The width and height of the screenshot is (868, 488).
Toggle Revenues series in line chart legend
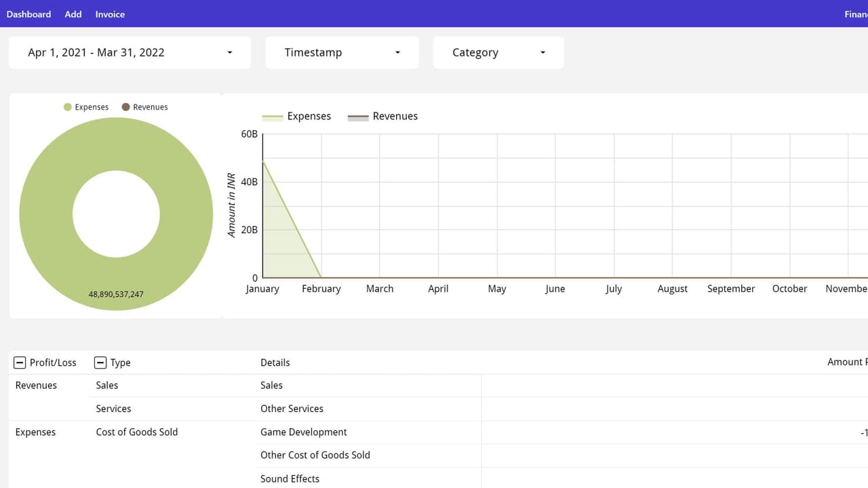(382, 117)
